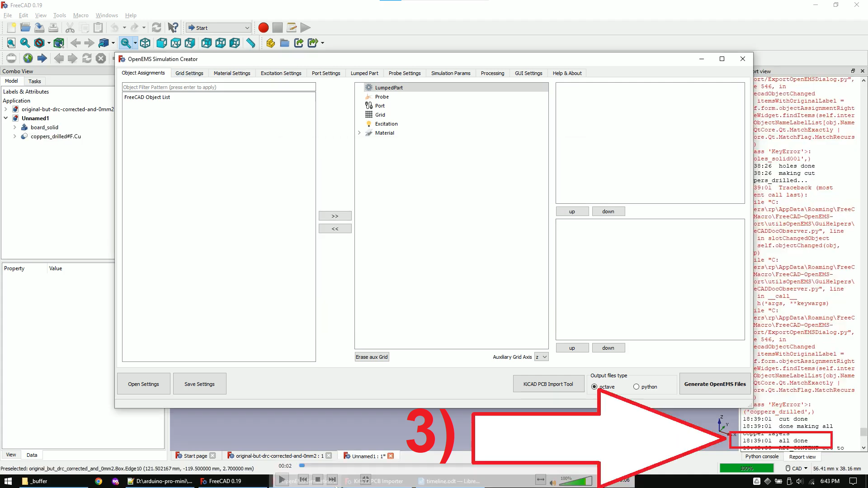
Task: Activate the What's This help cursor icon
Action: [x=173, y=28]
